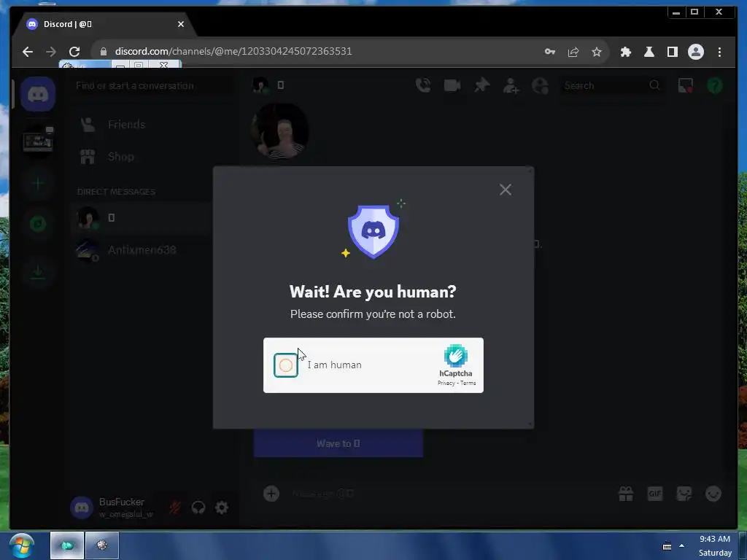Check the 'I am human' hCaptcha checkbox

pos(286,365)
